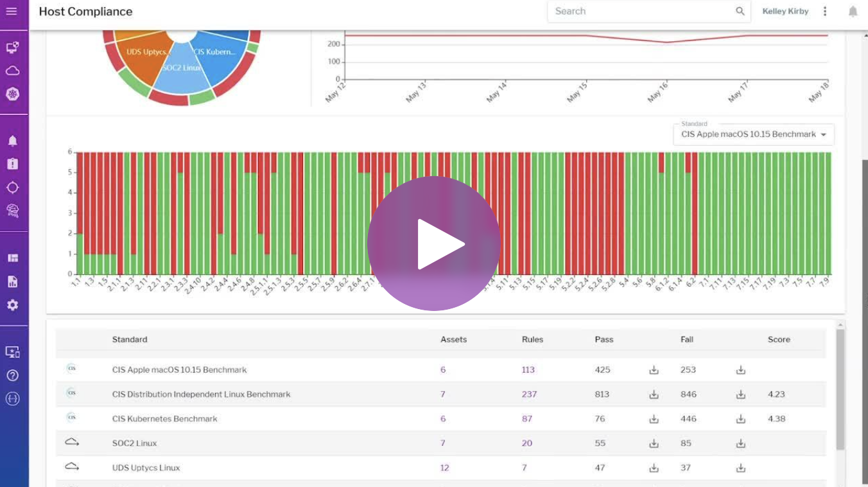The width and height of the screenshot is (868, 487).
Task: Open assets count 12 for UDS Uptycs Linux
Action: coord(445,468)
